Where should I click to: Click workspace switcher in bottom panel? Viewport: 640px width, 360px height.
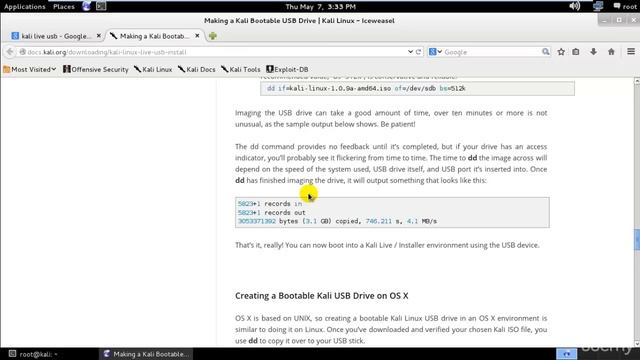coord(567,354)
